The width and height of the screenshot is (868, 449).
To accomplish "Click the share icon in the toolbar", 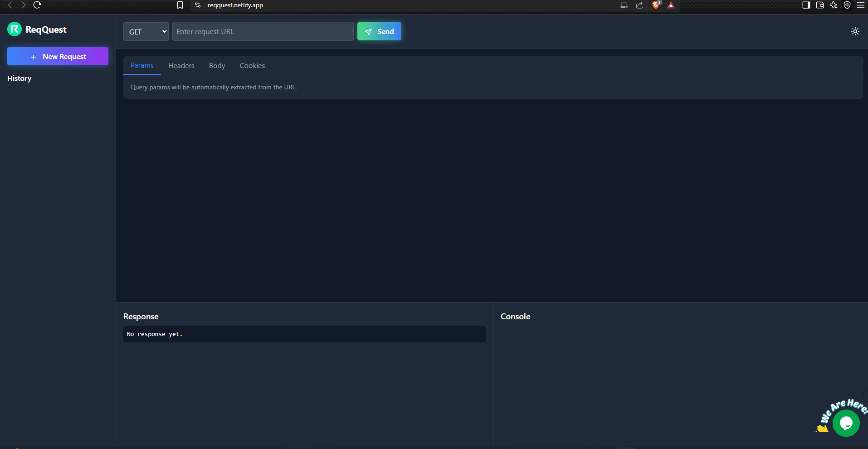I will [639, 5].
